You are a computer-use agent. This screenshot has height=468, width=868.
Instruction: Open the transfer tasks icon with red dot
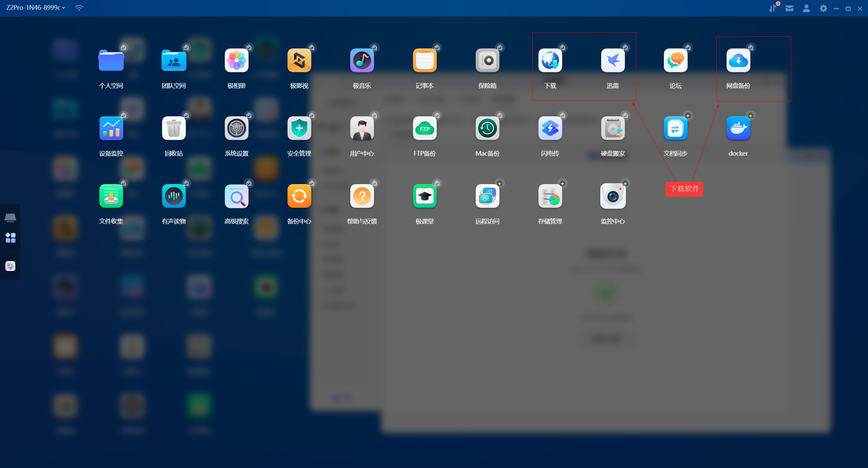(772, 8)
